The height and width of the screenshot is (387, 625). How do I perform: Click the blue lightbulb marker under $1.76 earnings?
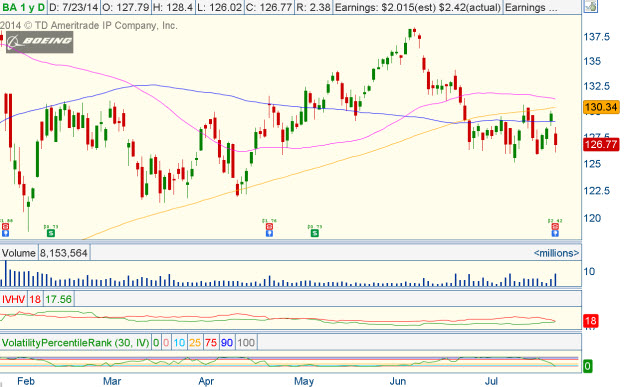click(x=269, y=233)
